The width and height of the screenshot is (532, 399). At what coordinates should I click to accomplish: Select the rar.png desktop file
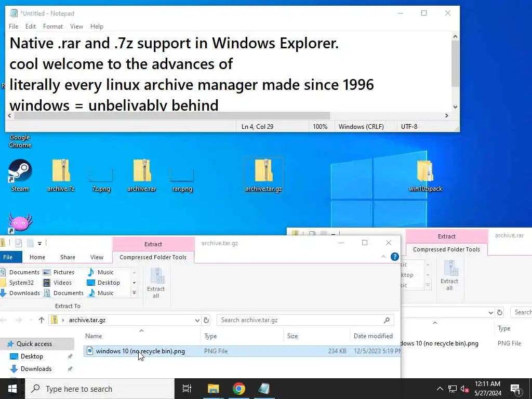click(x=182, y=180)
